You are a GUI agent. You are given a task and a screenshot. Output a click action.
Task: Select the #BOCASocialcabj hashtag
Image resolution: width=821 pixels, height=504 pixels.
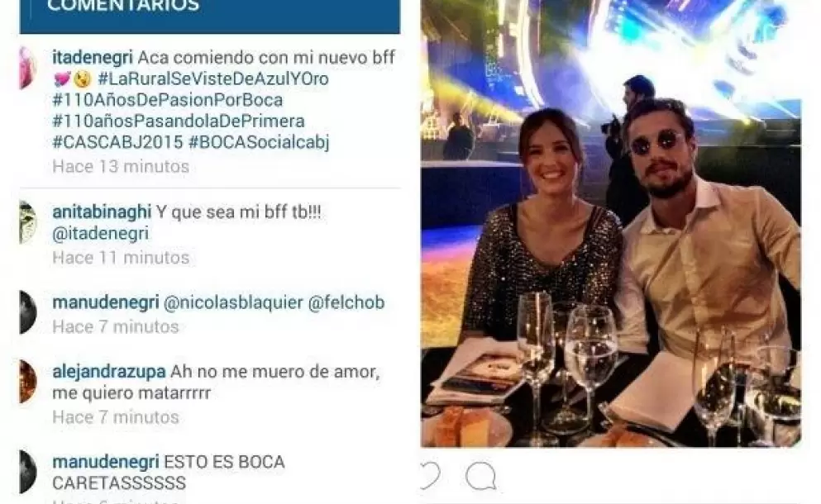[259, 142]
